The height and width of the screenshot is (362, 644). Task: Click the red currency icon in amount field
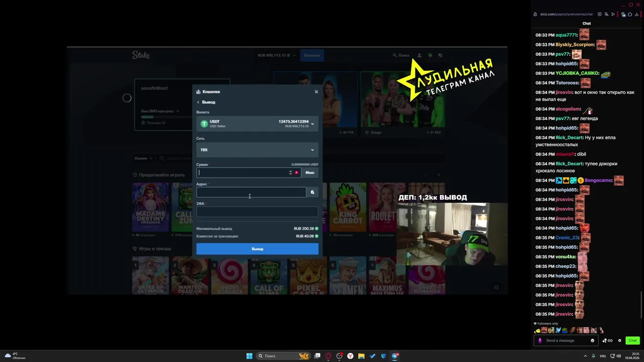[x=296, y=172]
